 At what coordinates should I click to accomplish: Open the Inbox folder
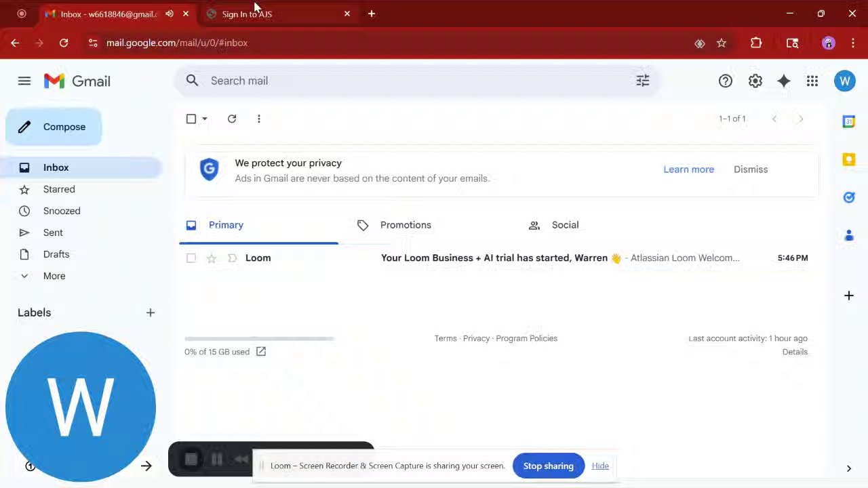click(x=81, y=167)
